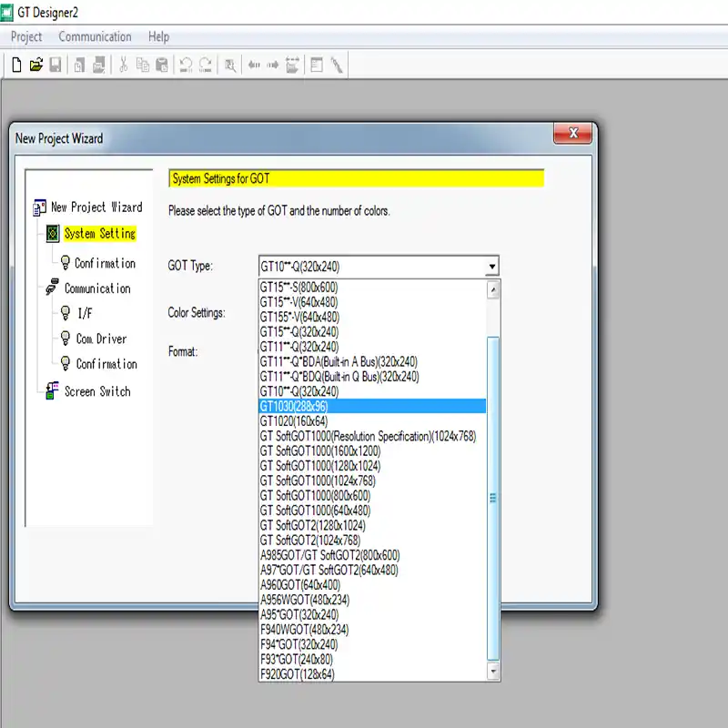Click the Save diskette toolbar icon
The width and height of the screenshot is (728, 728).
coord(56,65)
